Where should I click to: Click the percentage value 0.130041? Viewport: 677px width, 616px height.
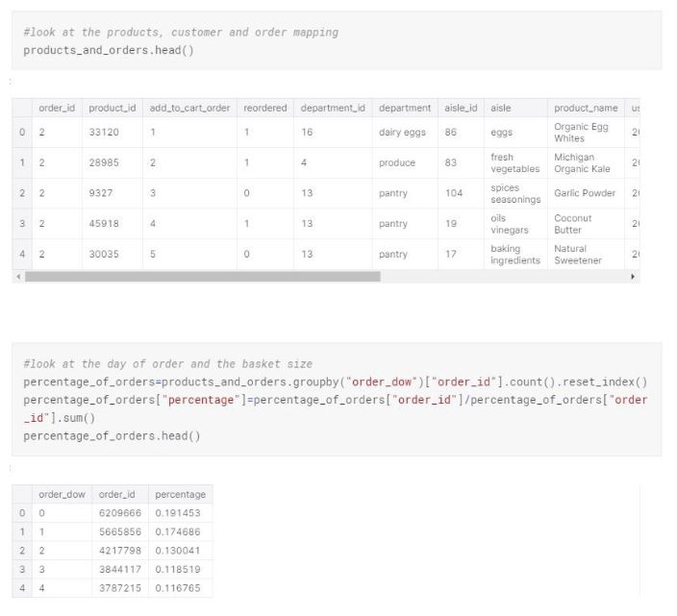tap(178, 551)
